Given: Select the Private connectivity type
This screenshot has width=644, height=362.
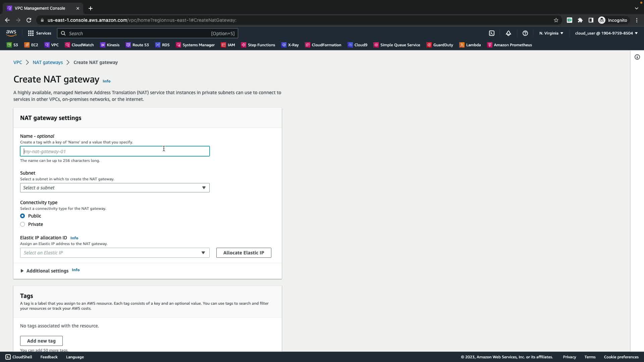Looking at the screenshot, I should (22, 224).
